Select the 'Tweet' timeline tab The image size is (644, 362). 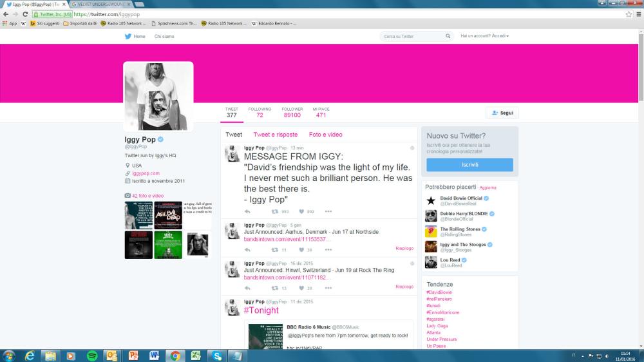coord(234,135)
